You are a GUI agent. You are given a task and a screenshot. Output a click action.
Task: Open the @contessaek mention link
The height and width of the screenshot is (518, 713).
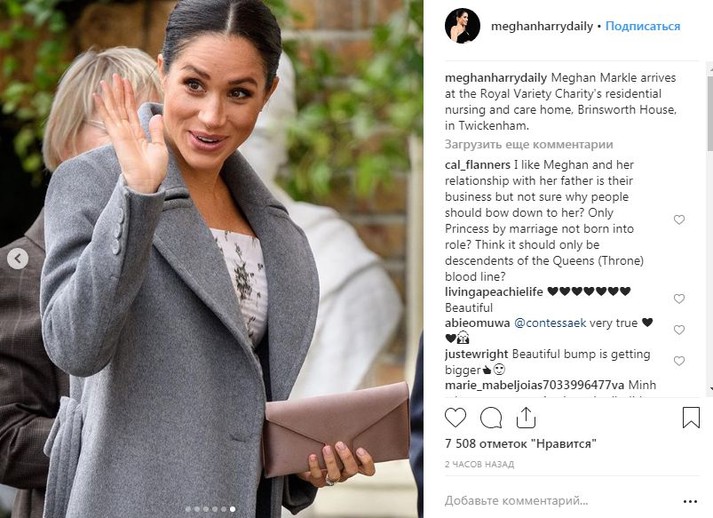[550, 323]
